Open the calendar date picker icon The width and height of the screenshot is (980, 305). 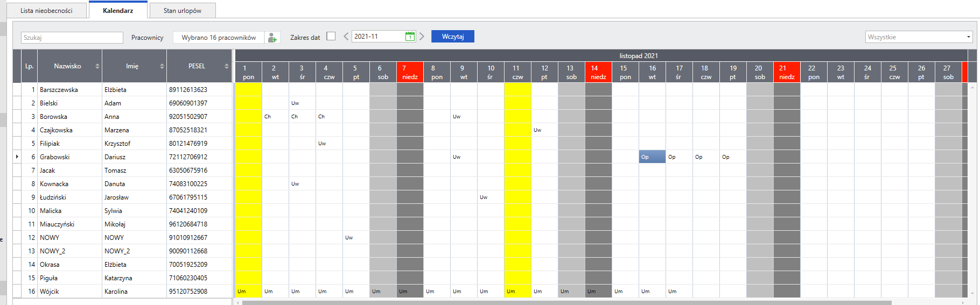(410, 37)
